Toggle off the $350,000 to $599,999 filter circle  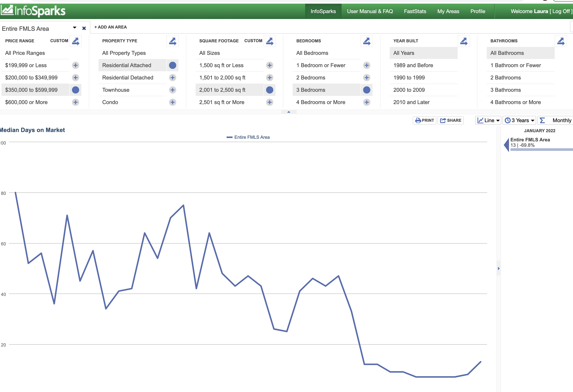[x=75, y=90]
